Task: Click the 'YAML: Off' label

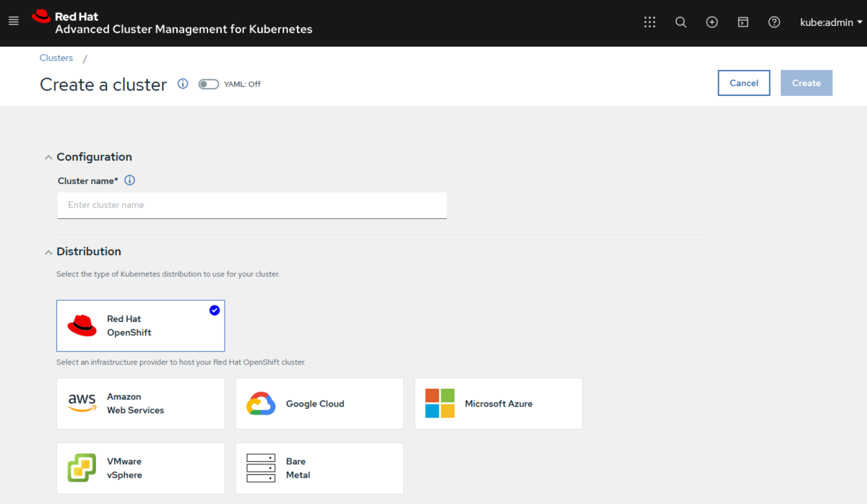Action: pos(242,84)
